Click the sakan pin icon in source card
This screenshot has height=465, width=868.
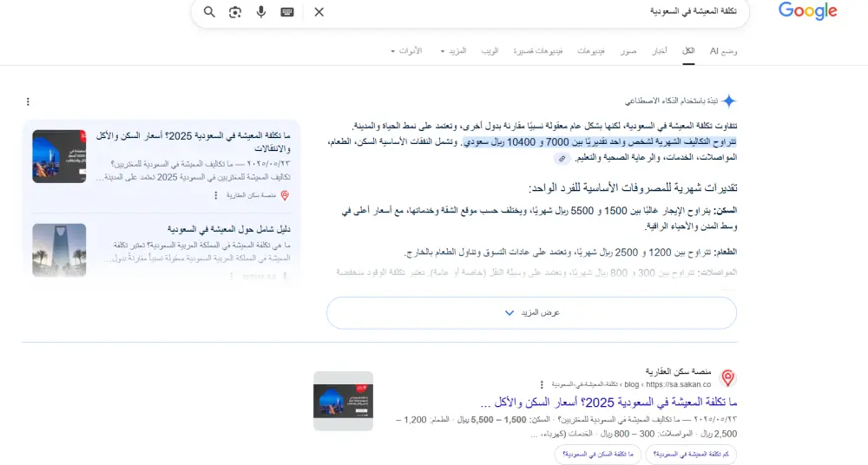pyautogui.click(x=285, y=195)
